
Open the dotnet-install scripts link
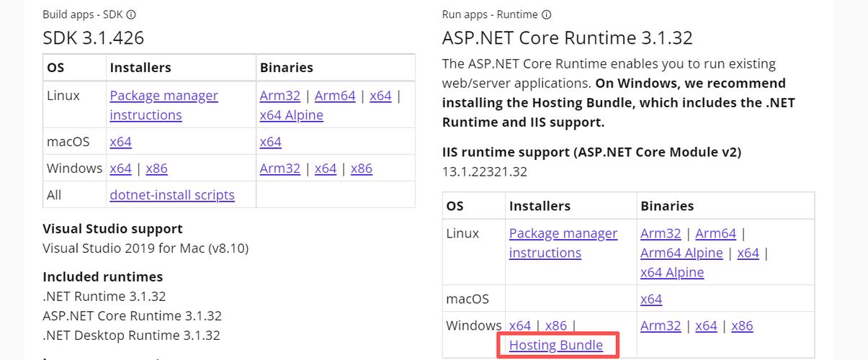point(172,194)
